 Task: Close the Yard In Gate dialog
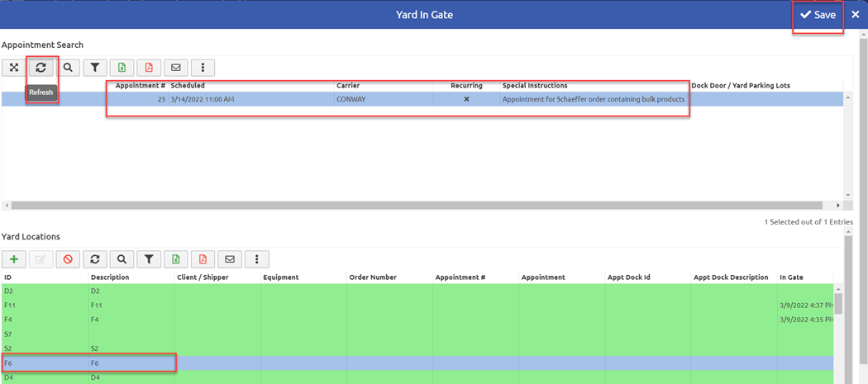click(856, 15)
